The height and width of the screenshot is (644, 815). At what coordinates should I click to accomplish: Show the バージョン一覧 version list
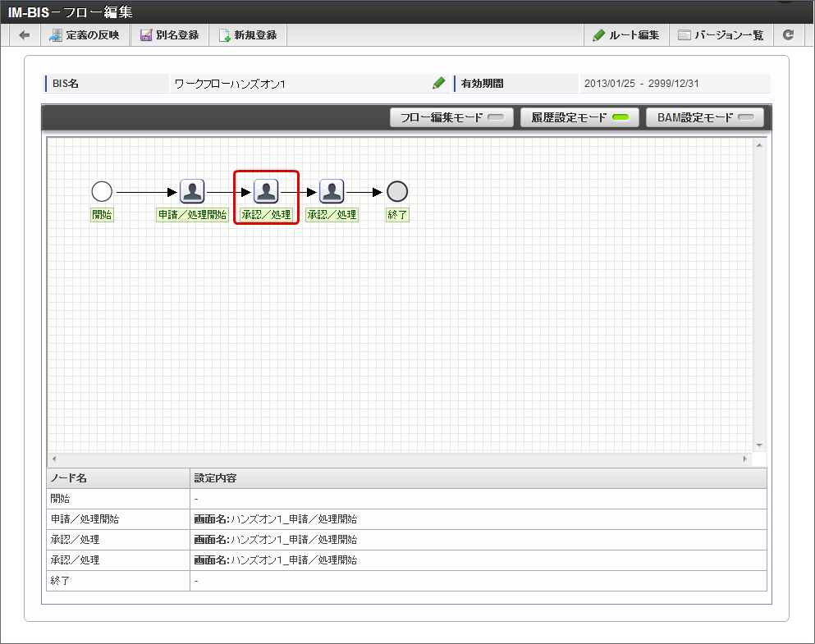721,35
